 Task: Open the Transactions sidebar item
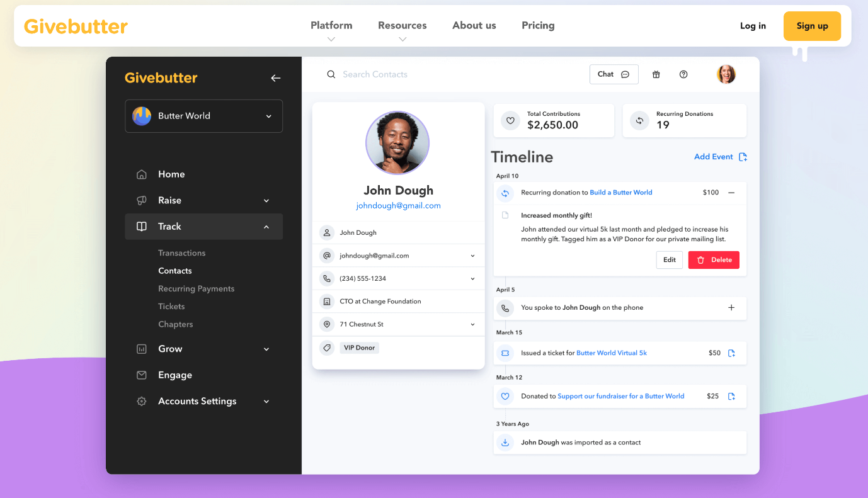pyautogui.click(x=181, y=253)
